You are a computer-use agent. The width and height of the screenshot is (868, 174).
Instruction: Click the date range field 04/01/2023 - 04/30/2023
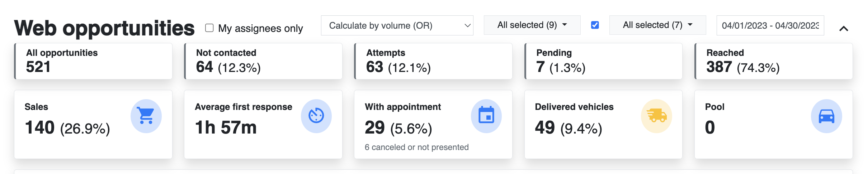click(x=770, y=25)
